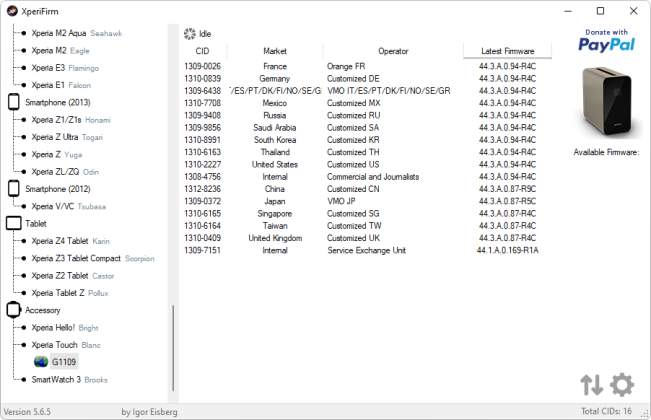Sort by Latest Firmware column header
This screenshot has height=420, width=651.
point(507,51)
